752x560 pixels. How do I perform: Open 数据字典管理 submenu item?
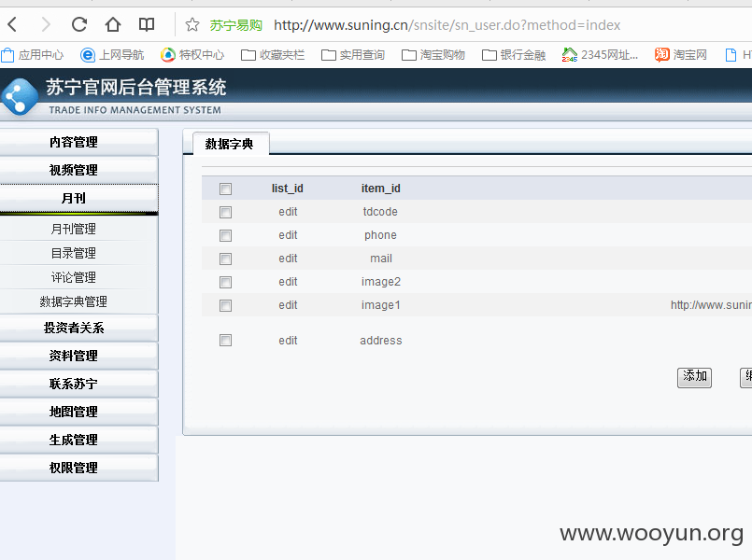(74, 301)
